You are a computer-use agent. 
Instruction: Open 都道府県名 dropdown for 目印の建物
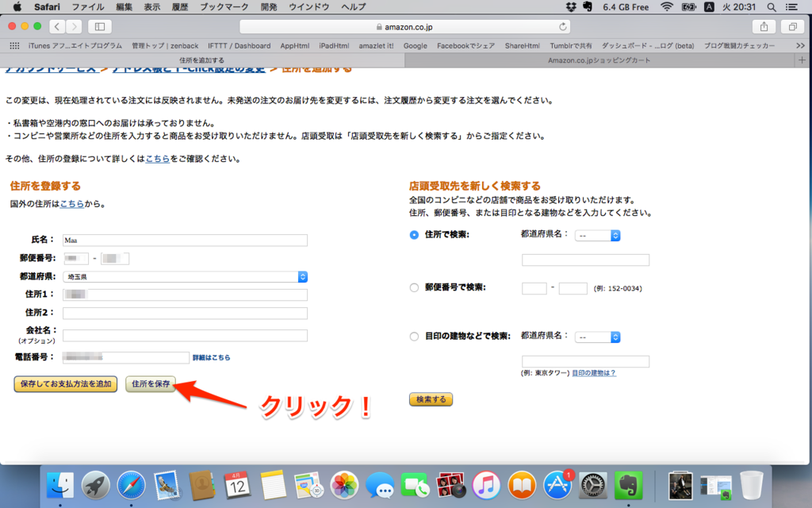597,337
